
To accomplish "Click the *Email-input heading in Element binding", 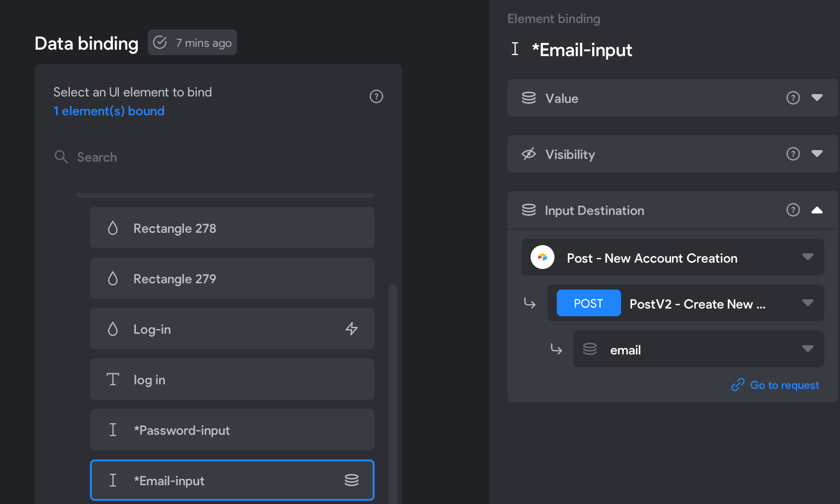I will [x=582, y=50].
